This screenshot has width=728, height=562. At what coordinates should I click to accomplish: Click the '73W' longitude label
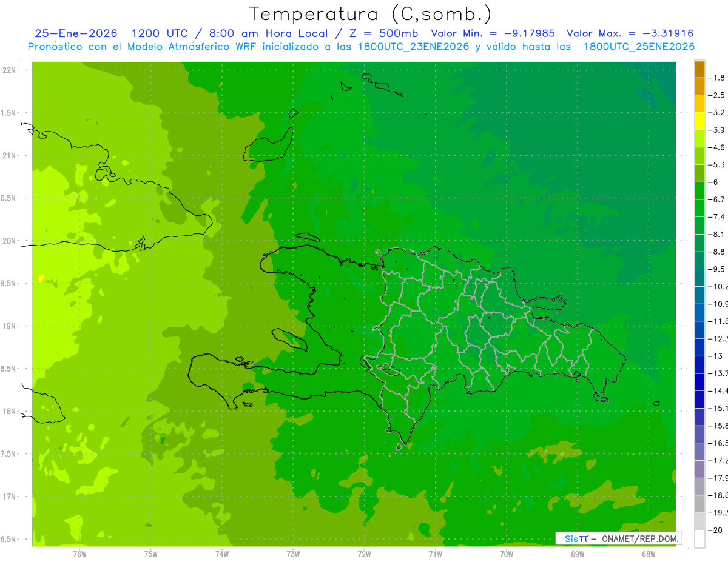click(292, 554)
